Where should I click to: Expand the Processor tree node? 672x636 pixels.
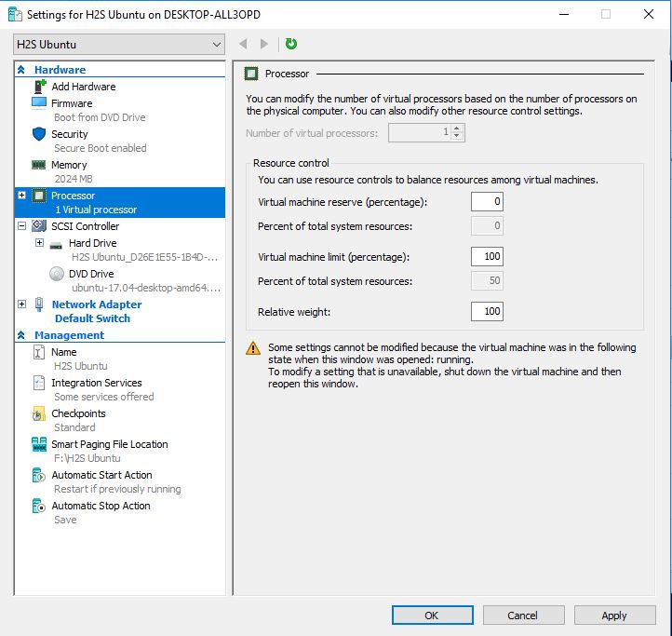pos(21,196)
